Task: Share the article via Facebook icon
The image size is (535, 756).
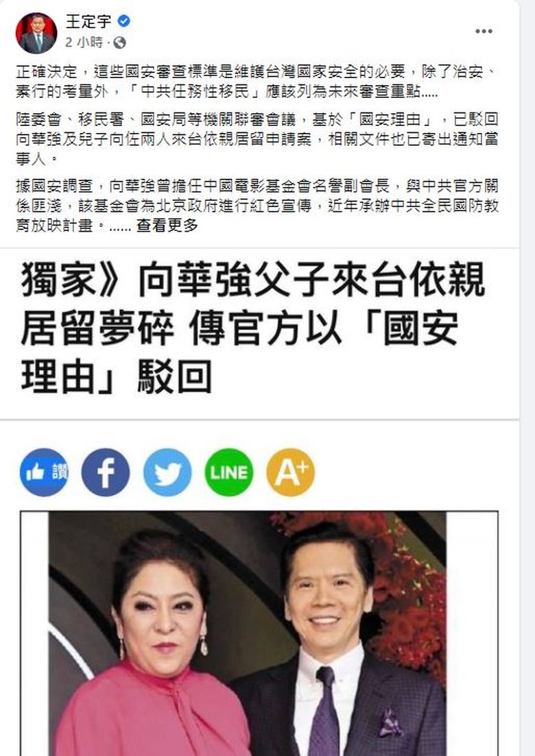Action: point(106,472)
